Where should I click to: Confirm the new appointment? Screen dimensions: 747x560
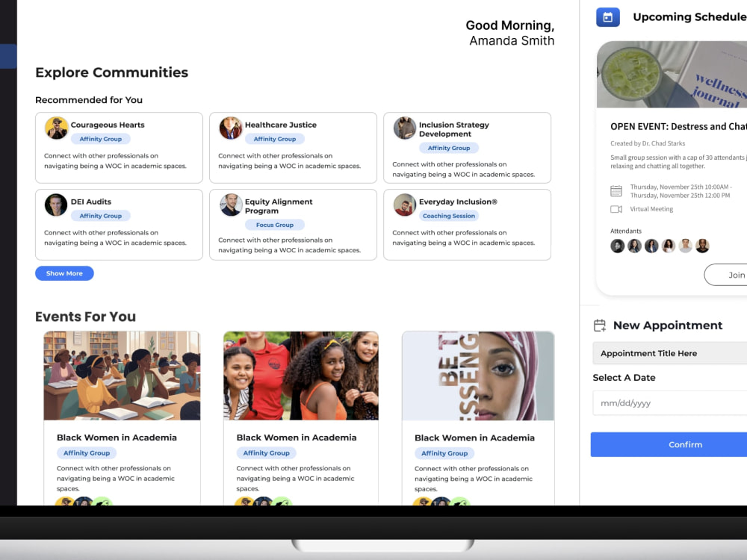669,444
